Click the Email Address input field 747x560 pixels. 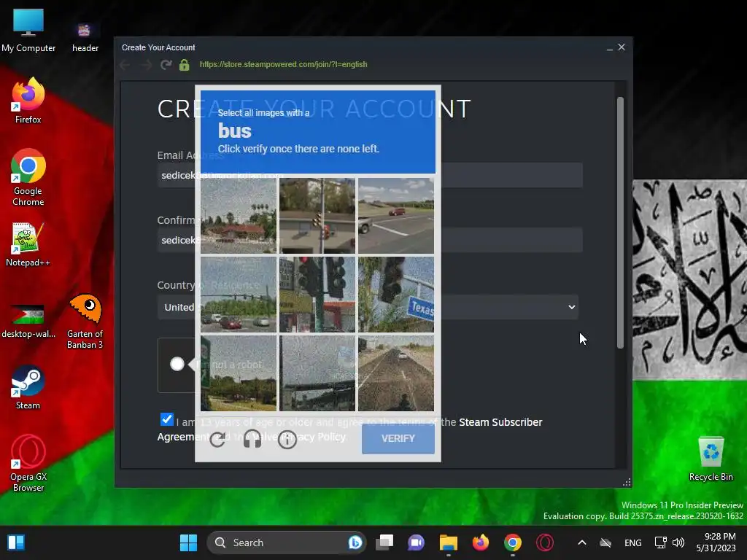370,175
